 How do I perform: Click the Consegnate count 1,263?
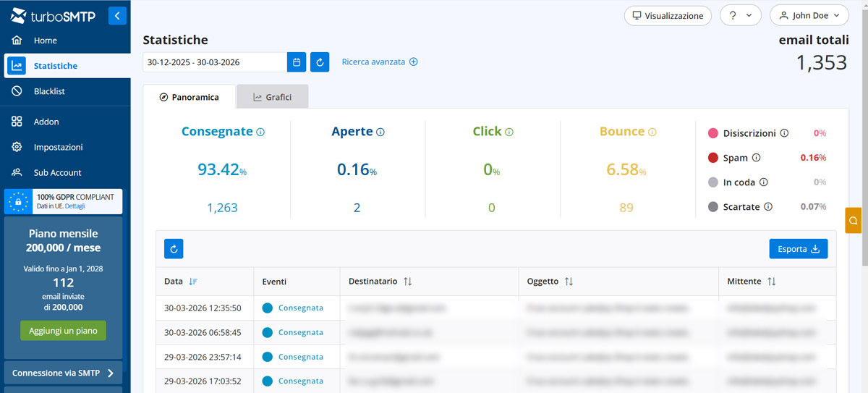[222, 208]
